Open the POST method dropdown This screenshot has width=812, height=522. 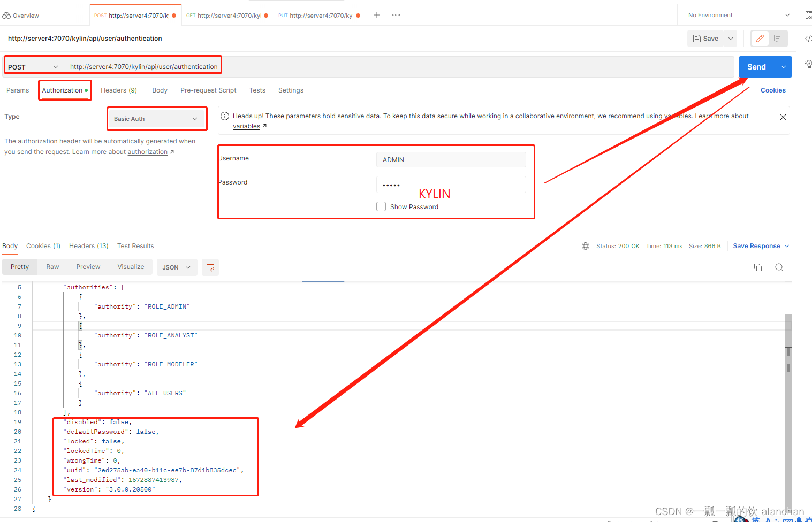pos(33,67)
